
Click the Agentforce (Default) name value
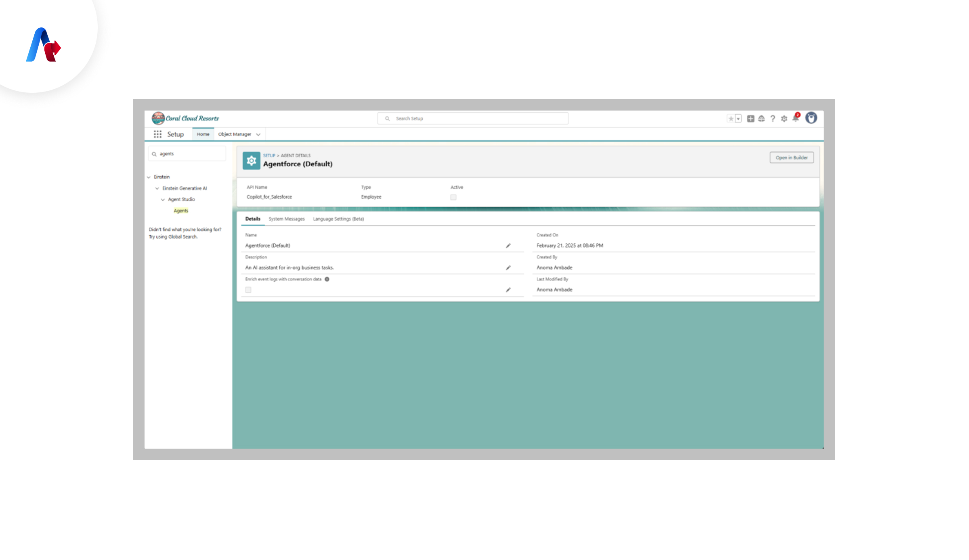tap(268, 246)
